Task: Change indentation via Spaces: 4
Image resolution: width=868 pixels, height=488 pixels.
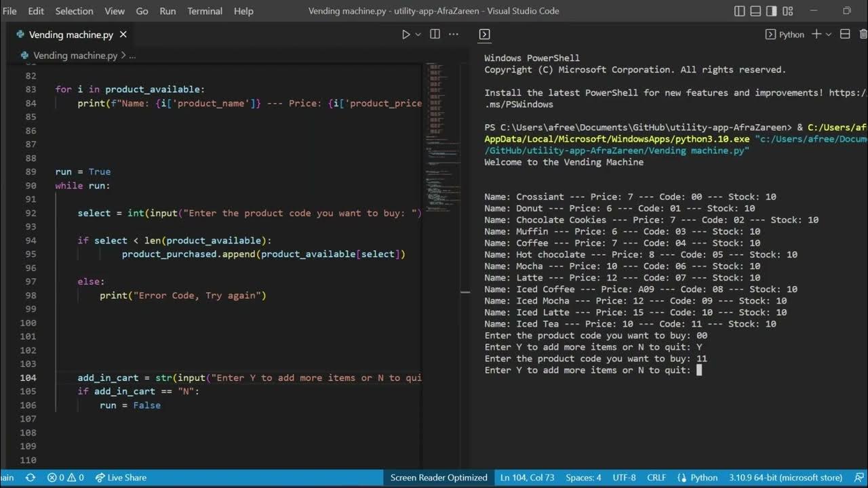Action: (x=583, y=477)
